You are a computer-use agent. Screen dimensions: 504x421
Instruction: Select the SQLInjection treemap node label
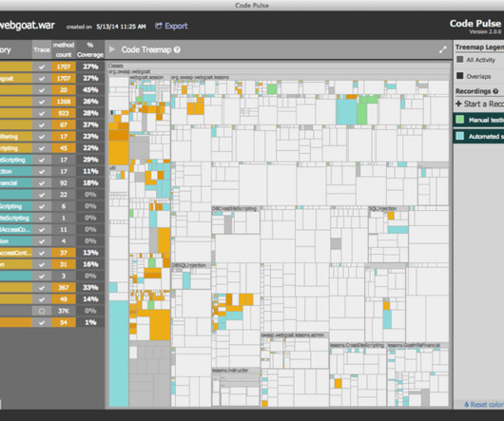coord(382,209)
